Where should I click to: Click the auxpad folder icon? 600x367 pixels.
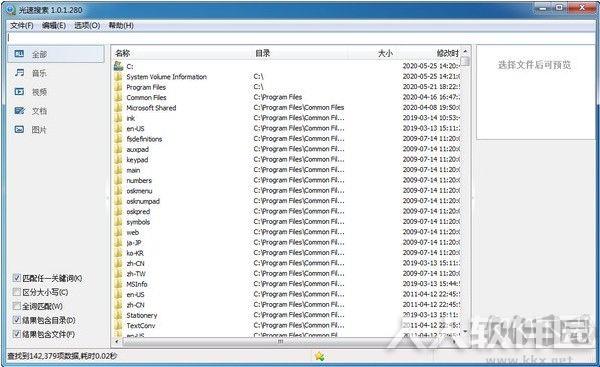pyautogui.click(x=118, y=149)
